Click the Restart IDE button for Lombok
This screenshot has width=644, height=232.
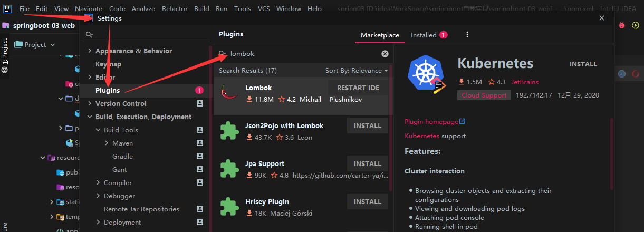point(358,88)
